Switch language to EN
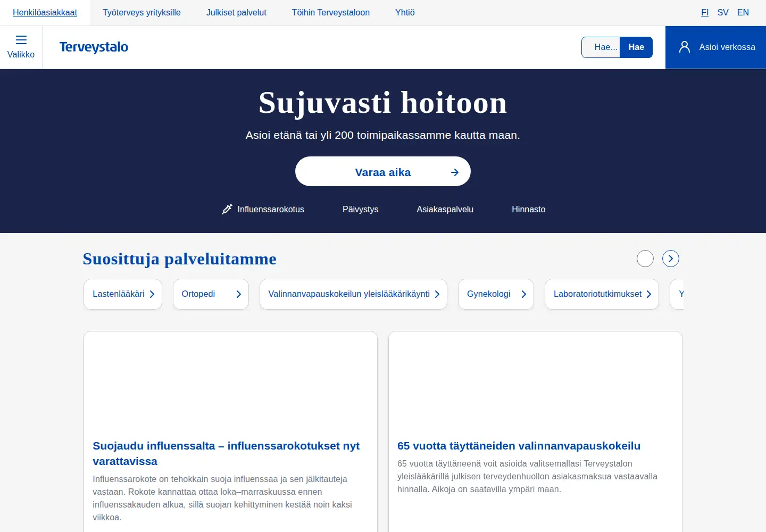 743,13
